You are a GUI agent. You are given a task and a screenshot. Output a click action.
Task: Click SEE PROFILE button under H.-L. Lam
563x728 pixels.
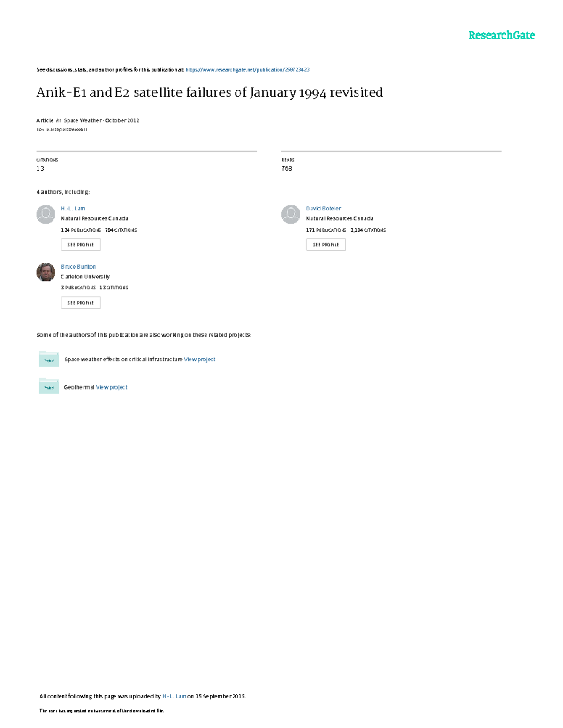pos(81,245)
